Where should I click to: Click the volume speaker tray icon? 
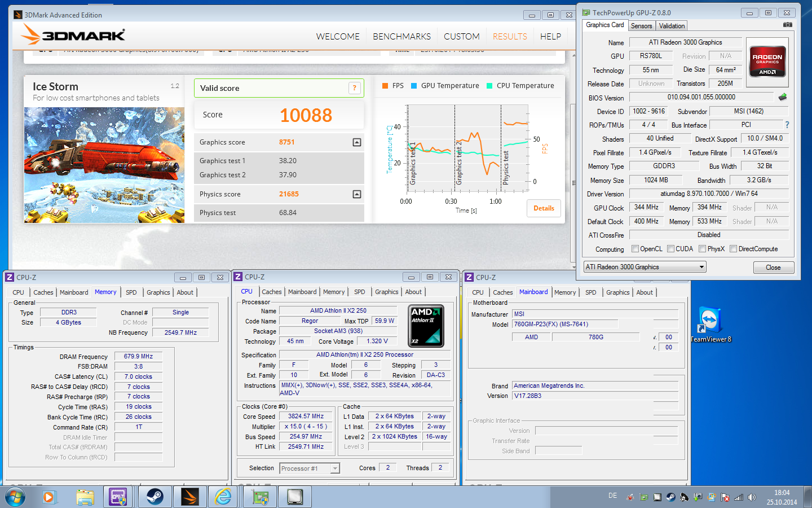pyautogui.click(x=752, y=497)
